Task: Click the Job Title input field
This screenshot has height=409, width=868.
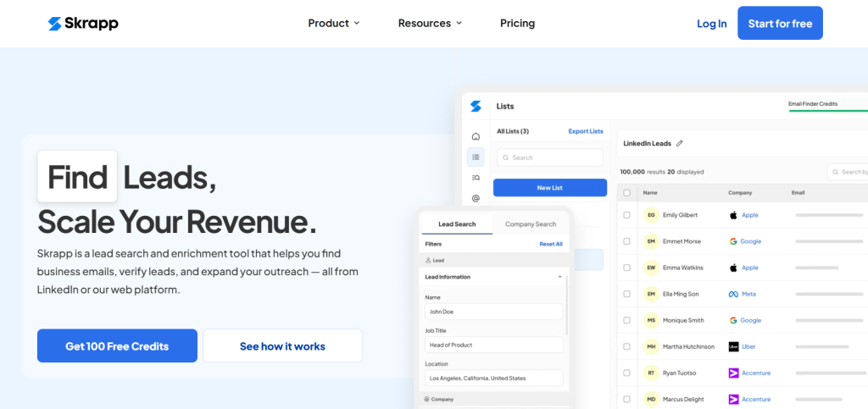Action: tap(493, 345)
